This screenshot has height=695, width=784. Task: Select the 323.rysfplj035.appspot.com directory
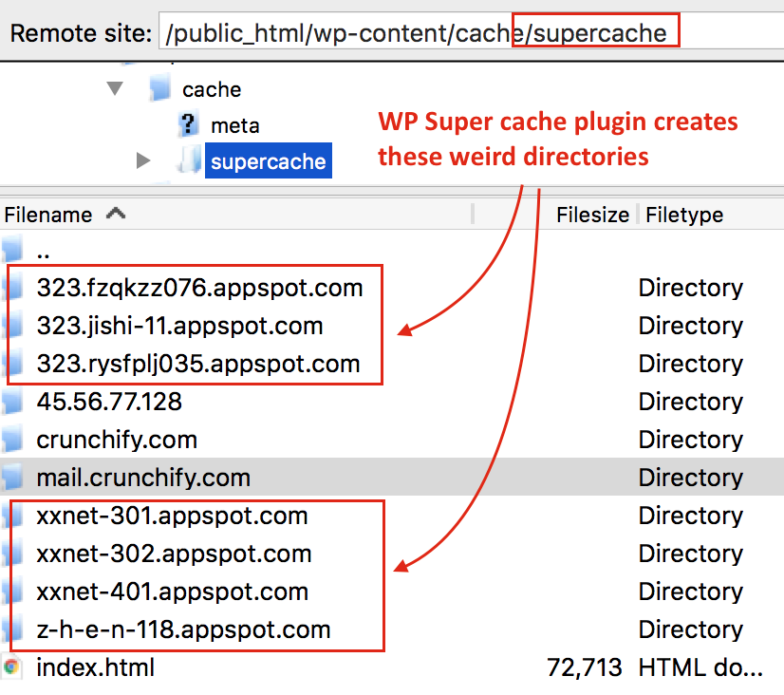click(198, 364)
